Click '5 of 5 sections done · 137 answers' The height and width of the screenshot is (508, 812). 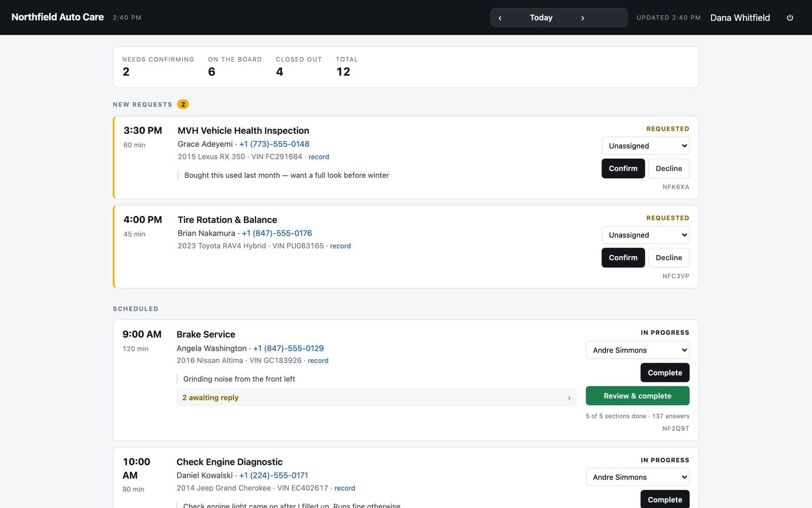point(637,416)
